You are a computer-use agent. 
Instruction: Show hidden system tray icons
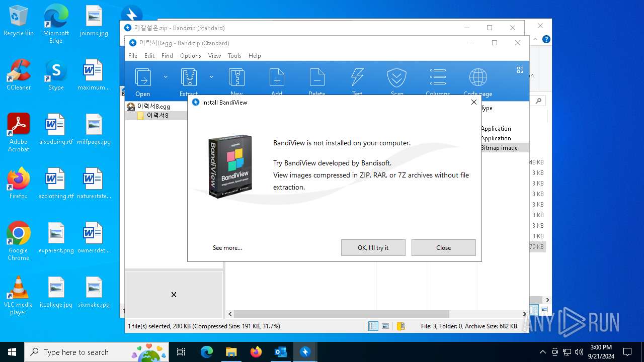[542, 352]
